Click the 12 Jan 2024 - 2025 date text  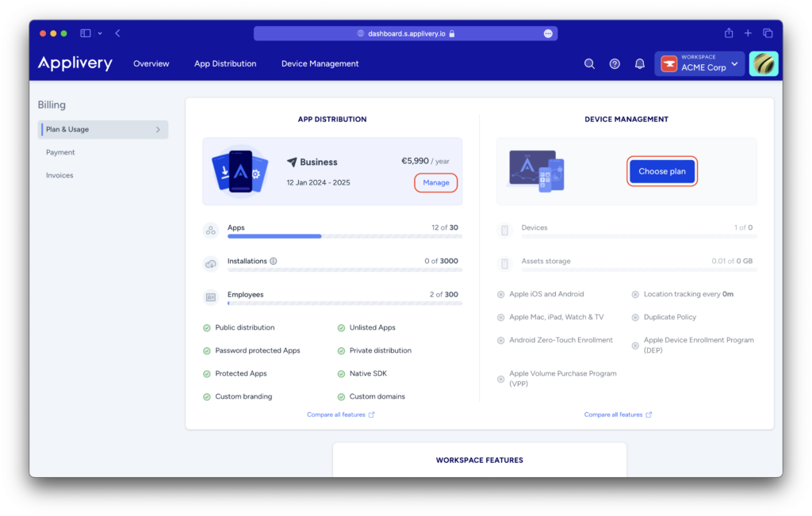(x=319, y=182)
